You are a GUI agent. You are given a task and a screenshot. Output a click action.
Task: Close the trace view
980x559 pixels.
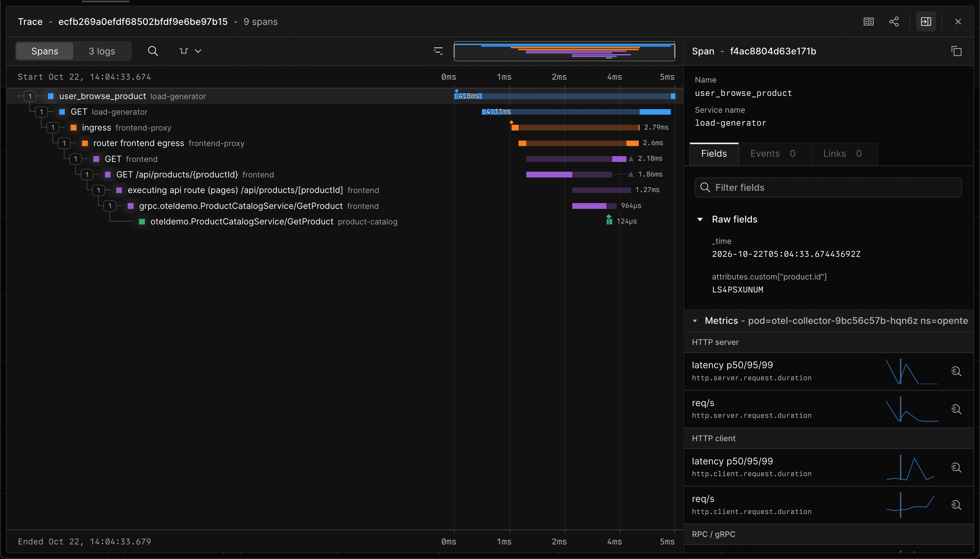[x=958, y=21]
